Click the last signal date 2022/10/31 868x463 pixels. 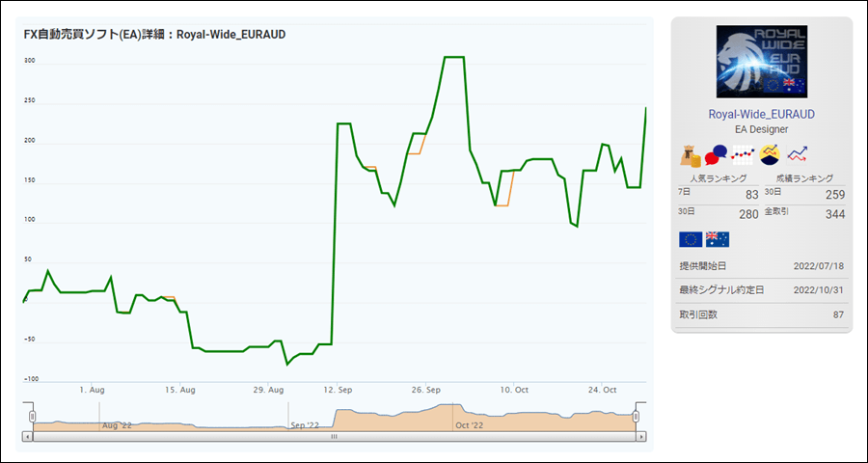(819, 290)
